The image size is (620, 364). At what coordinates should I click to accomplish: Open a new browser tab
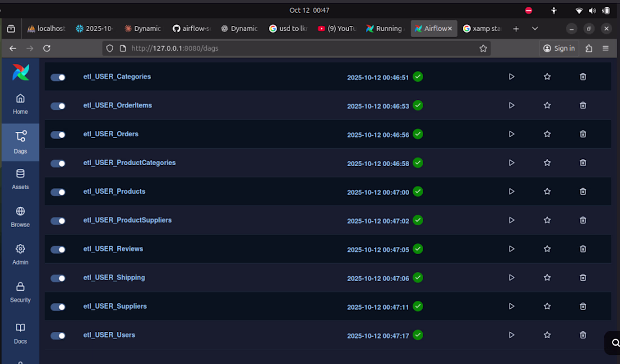coord(516,29)
